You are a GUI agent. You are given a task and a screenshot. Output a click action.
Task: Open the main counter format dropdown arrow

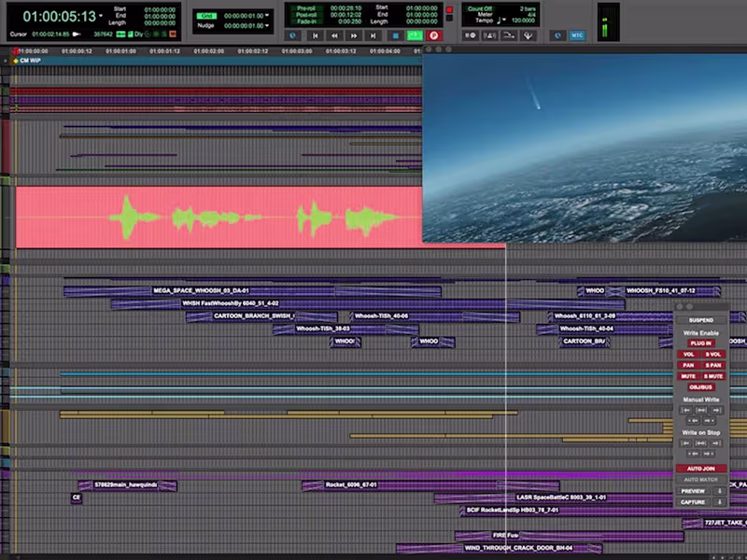click(101, 16)
